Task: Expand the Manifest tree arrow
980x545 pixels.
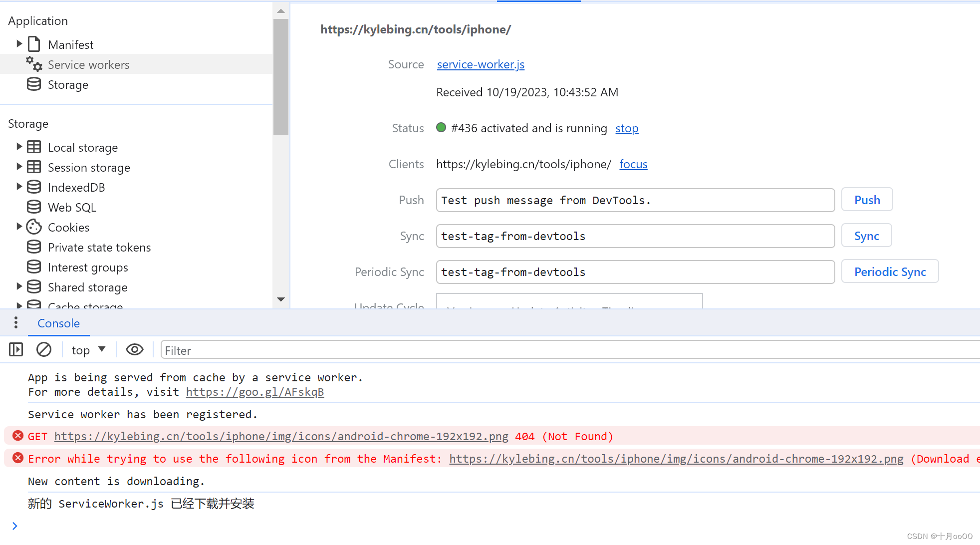Action: tap(19, 44)
